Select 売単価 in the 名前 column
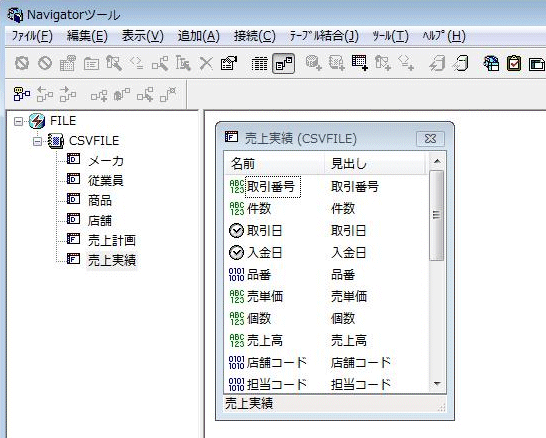This screenshot has width=546, height=438. pos(265,296)
